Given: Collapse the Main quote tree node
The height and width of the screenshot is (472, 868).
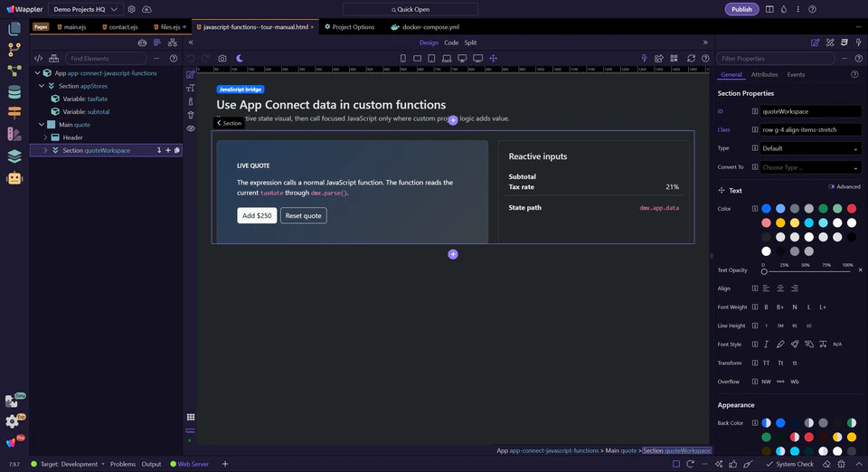Looking at the screenshot, I should [x=42, y=125].
